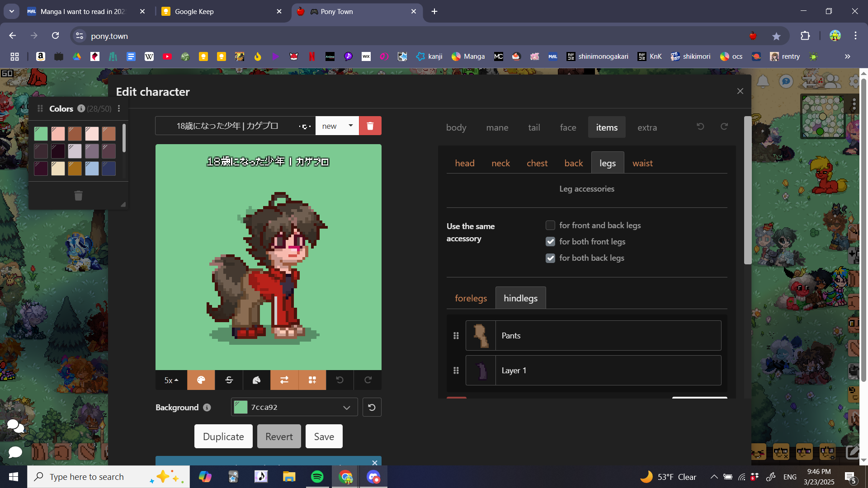Disable the 'for both front legs' checkbox
This screenshot has width=868, height=488.
pyautogui.click(x=550, y=241)
